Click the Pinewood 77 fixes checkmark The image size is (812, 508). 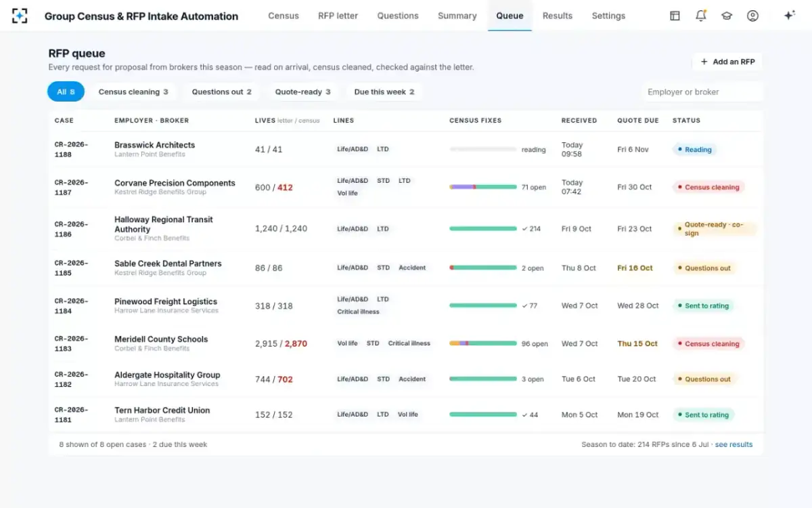click(529, 305)
